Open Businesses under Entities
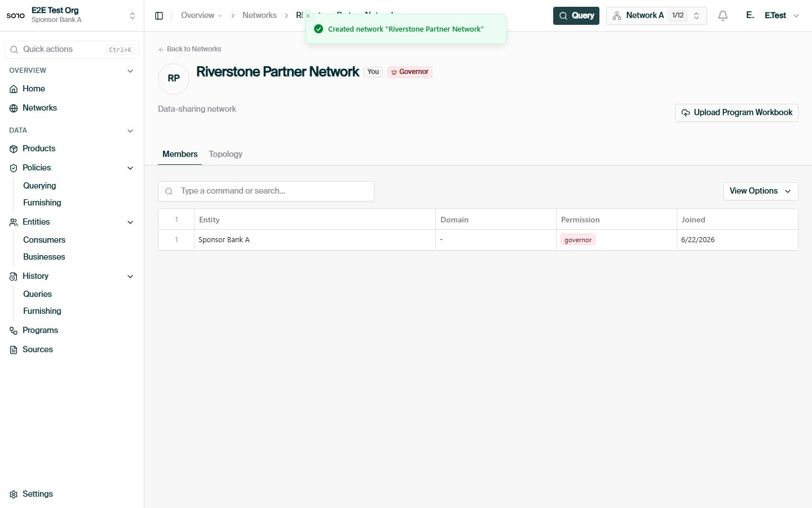This screenshot has width=812, height=508. (x=44, y=257)
